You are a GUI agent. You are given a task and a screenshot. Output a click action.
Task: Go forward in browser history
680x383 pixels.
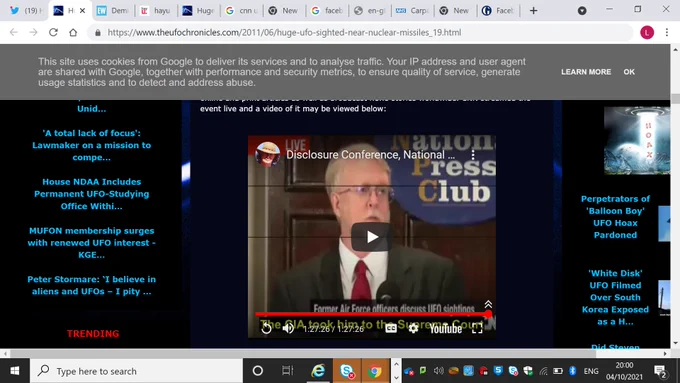(33, 33)
